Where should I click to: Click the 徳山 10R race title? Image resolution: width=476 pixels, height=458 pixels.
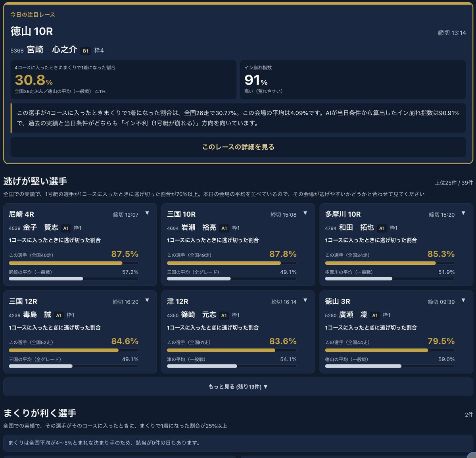[32, 31]
